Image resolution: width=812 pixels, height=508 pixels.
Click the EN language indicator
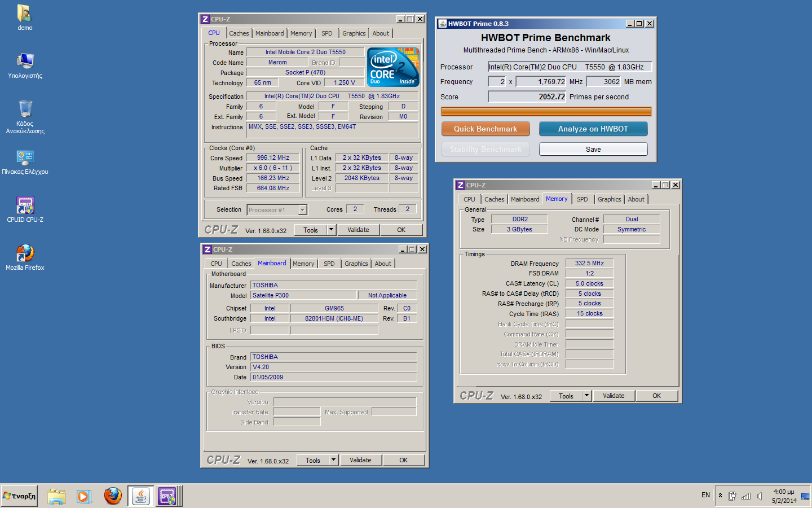705,495
